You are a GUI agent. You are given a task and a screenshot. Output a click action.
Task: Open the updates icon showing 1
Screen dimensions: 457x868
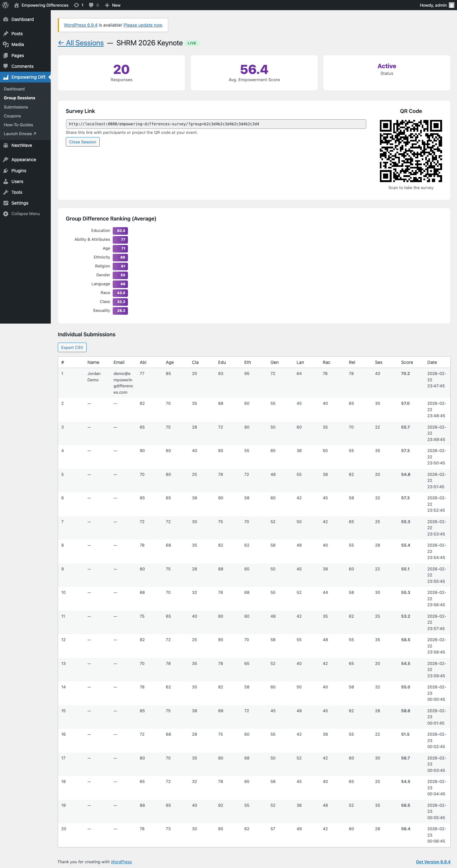tap(76, 5)
